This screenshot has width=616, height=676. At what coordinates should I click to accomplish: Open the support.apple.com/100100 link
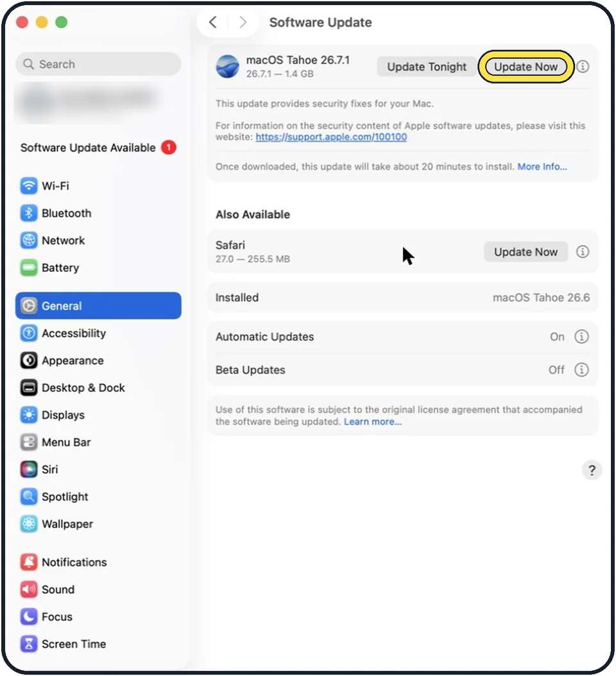331,137
